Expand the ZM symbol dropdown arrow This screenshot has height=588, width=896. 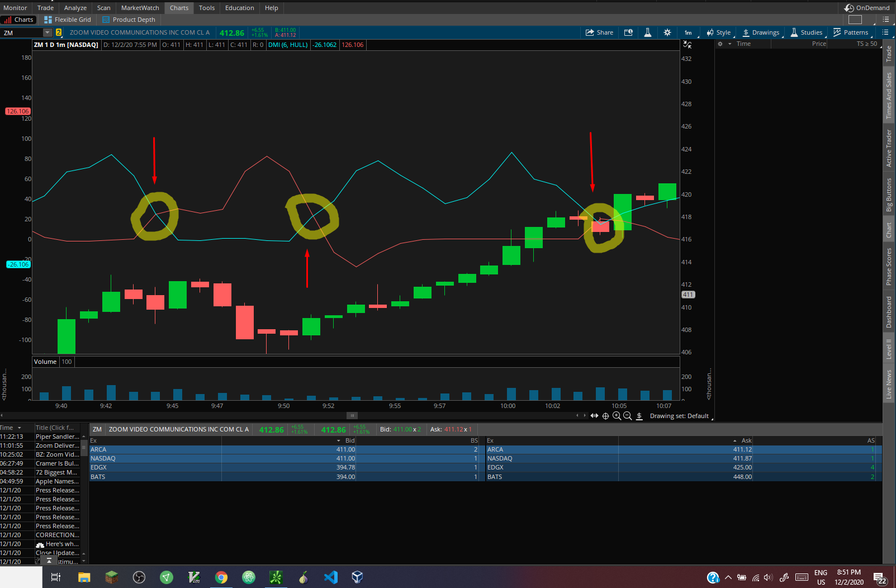(48, 32)
